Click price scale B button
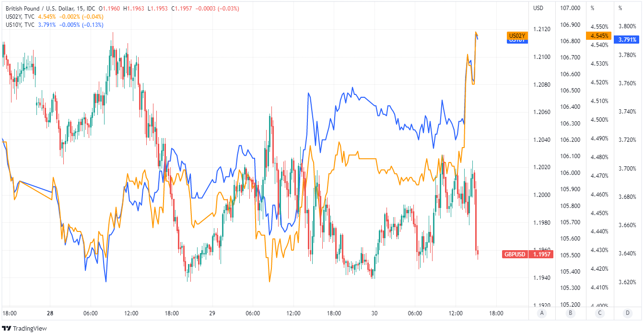Image resolution: width=644 pixels, height=334 pixels. tap(570, 313)
